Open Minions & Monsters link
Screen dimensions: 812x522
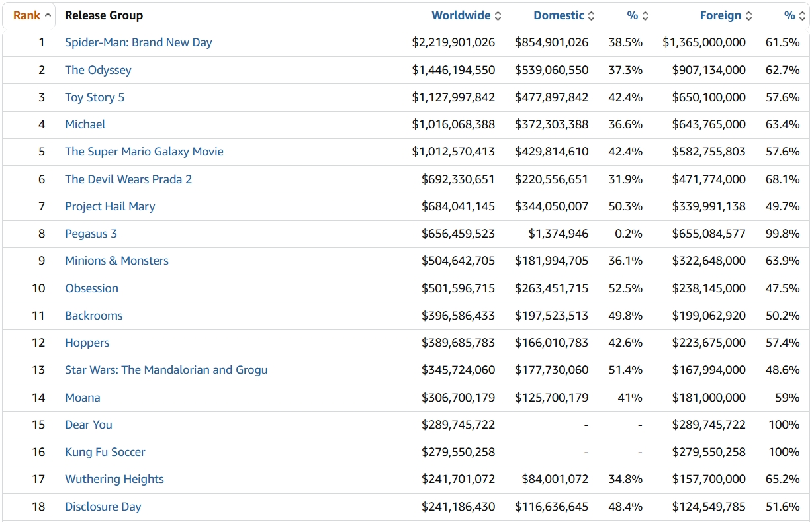(x=116, y=261)
